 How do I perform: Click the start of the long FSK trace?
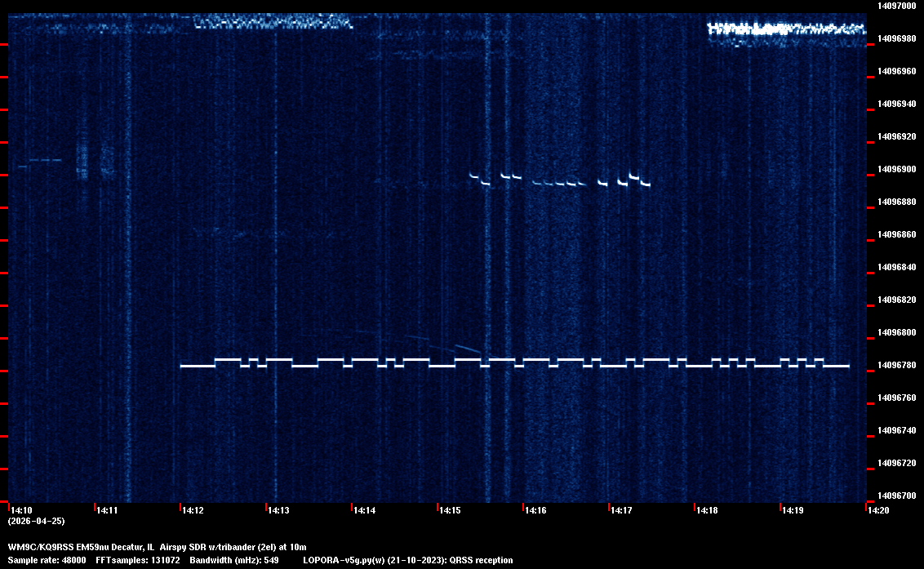pyautogui.click(x=183, y=367)
